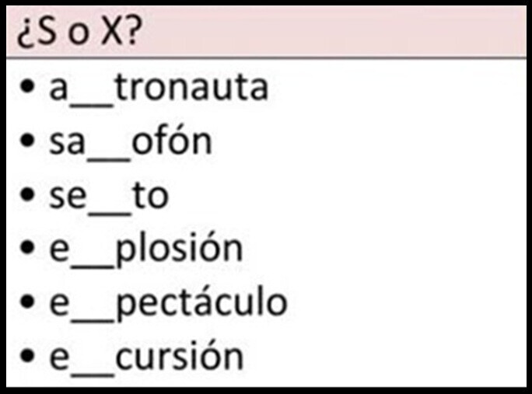
Task: Click the blank in e__plosión
Action: coord(92,267)
